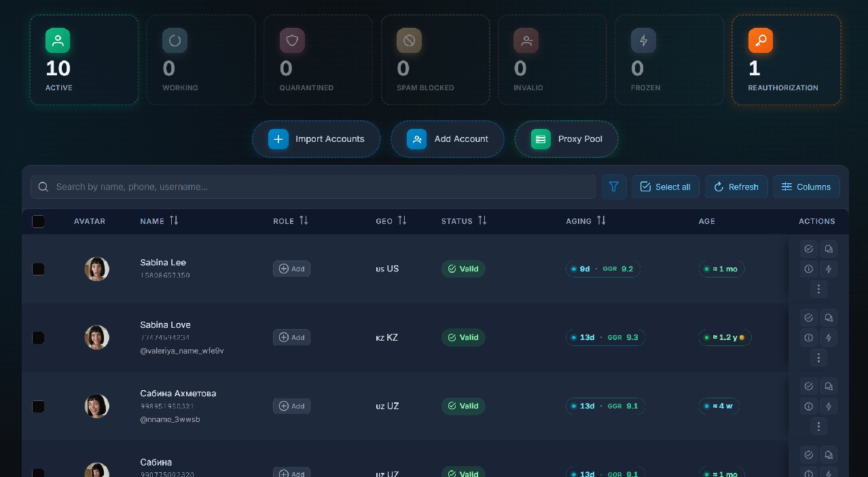The width and height of the screenshot is (868, 477).
Task: Open the Working accounts stat card
Action: click(x=201, y=60)
